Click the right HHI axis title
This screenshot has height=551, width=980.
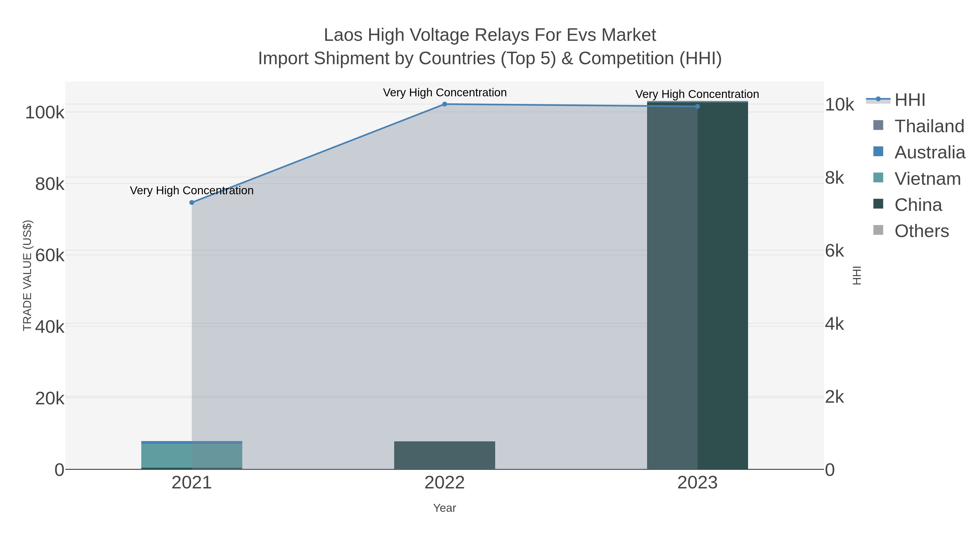(x=857, y=275)
